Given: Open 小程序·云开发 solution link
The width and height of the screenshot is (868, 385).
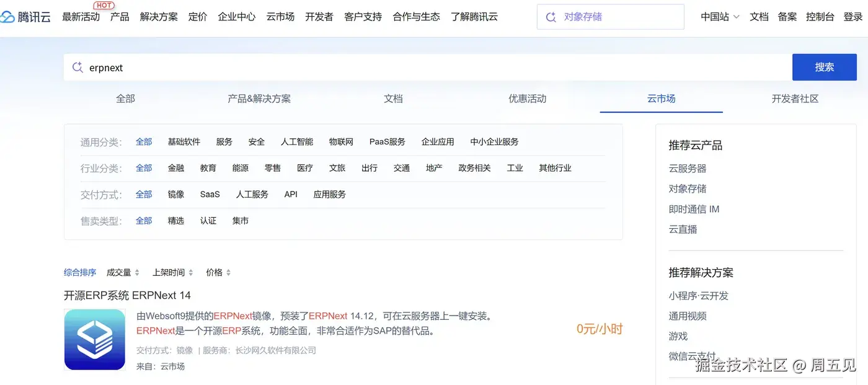Looking at the screenshot, I should pyautogui.click(x=699, y=296).
